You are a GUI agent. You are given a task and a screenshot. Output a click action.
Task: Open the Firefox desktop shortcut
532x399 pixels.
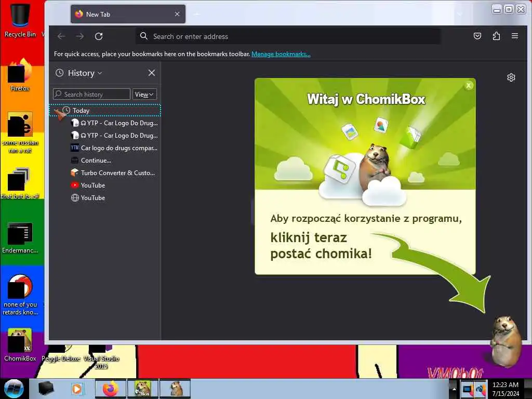click(x=20, y=75)
